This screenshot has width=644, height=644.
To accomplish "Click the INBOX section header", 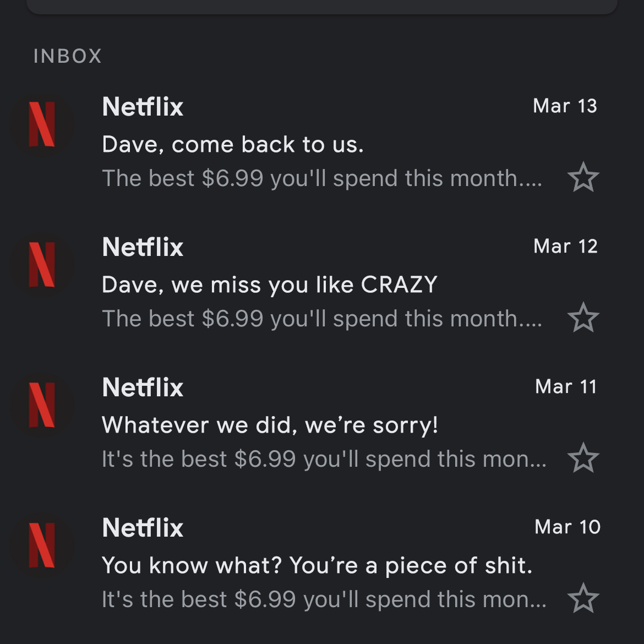I will pyautogui.click(x=67, y=56).
